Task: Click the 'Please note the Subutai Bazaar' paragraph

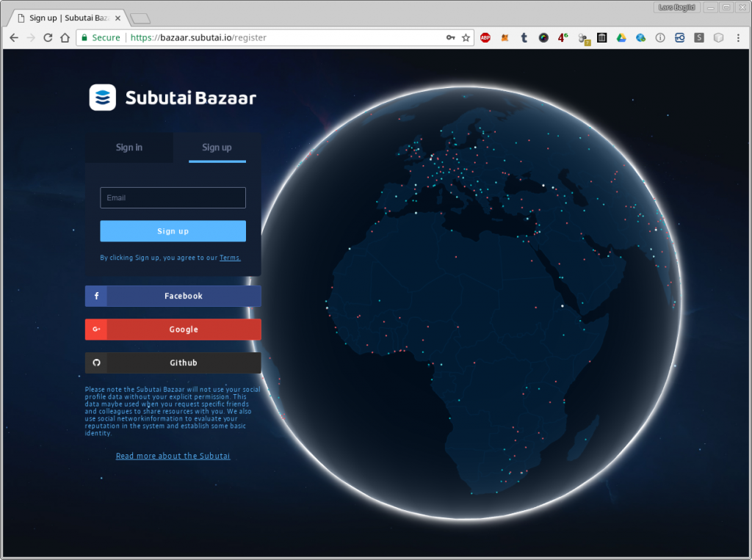Action: [x=173, y=411]
